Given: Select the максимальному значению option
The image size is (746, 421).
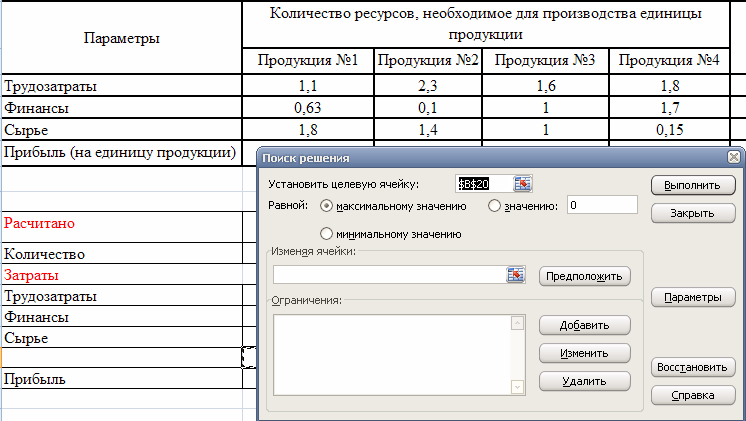Looking at the screenshot, I should 326,206.
